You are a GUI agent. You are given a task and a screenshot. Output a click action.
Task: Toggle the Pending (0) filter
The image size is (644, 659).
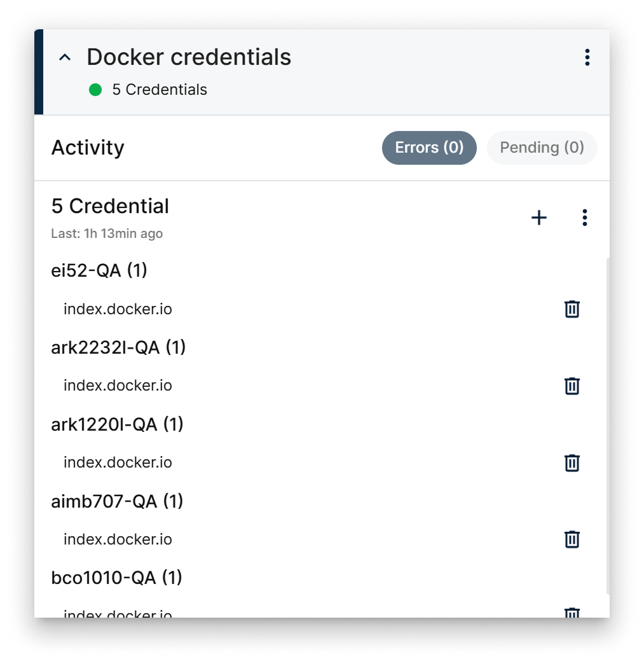[x=542, y=148]
